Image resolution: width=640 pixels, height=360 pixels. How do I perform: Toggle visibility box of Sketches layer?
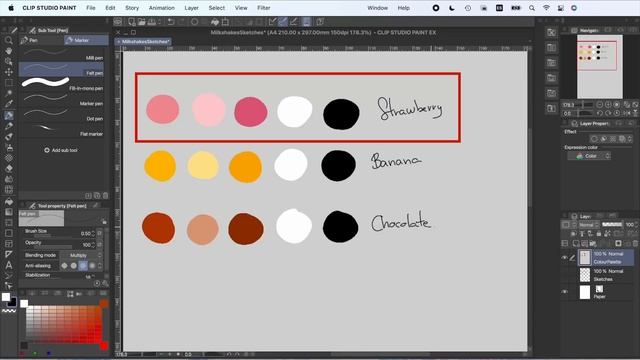[x=565, y=275]
